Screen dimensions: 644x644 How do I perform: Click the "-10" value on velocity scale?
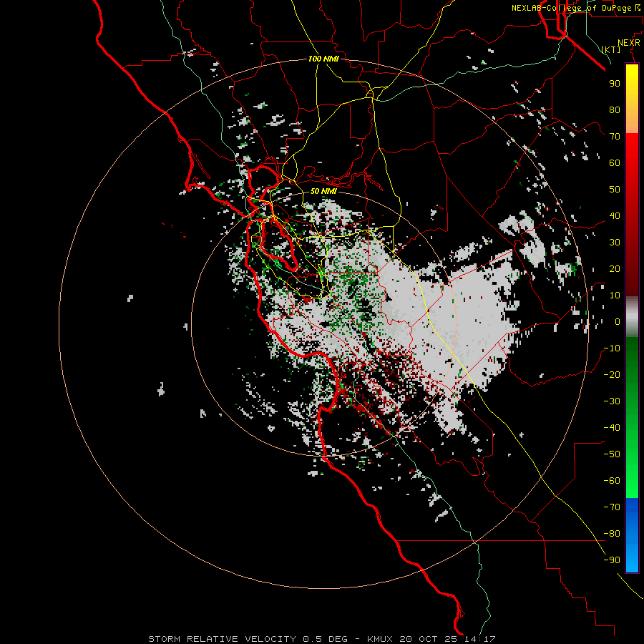point(612,348)
